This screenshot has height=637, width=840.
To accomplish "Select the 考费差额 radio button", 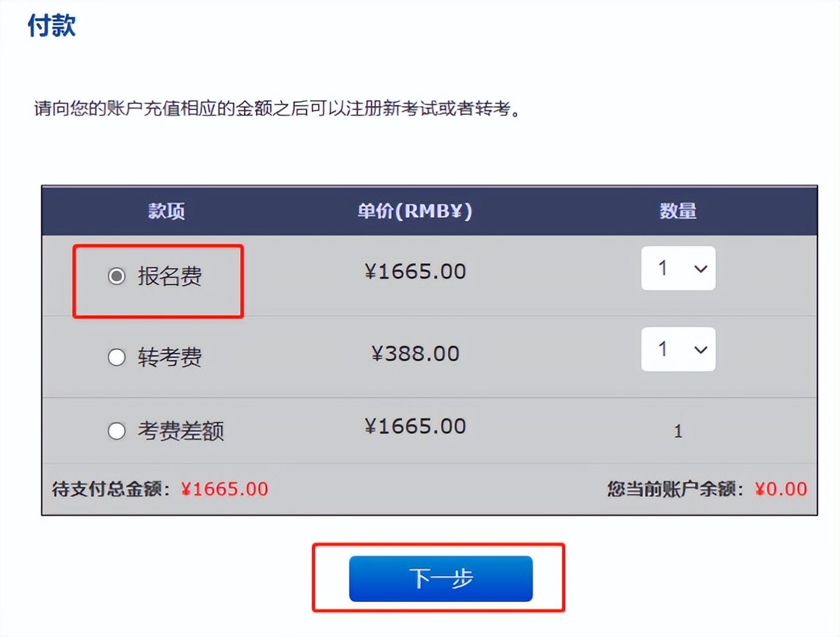I will pos(117,431).
